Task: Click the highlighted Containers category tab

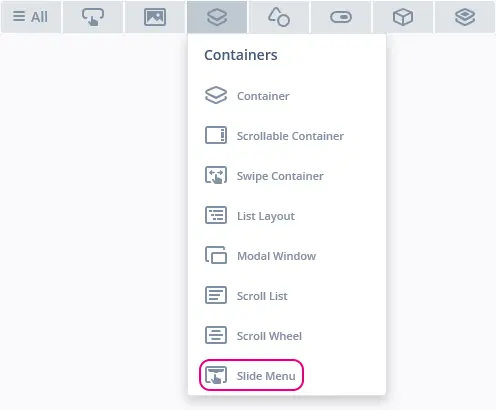Action: 217,17
